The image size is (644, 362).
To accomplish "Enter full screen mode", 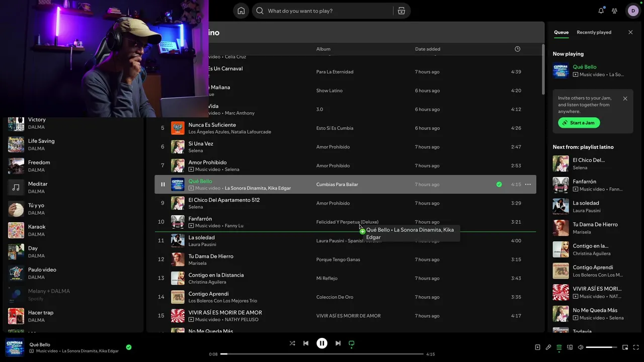I will click(636, 347).
